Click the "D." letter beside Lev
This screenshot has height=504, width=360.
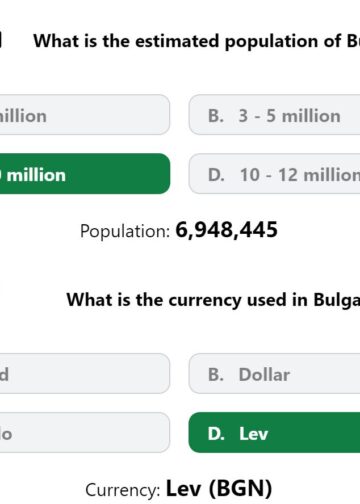pos(216,434)
